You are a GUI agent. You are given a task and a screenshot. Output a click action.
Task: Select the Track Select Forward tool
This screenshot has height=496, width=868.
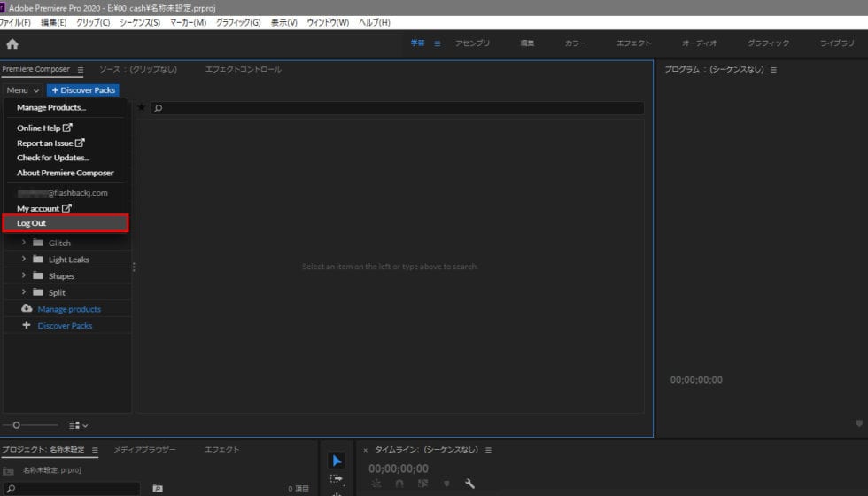tap(337, 479)
